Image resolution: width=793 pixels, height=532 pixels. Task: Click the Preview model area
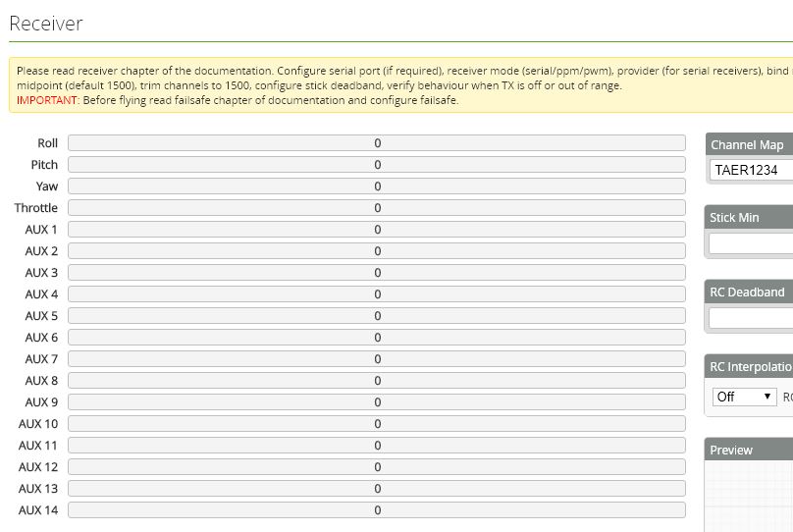pos(749,496)
